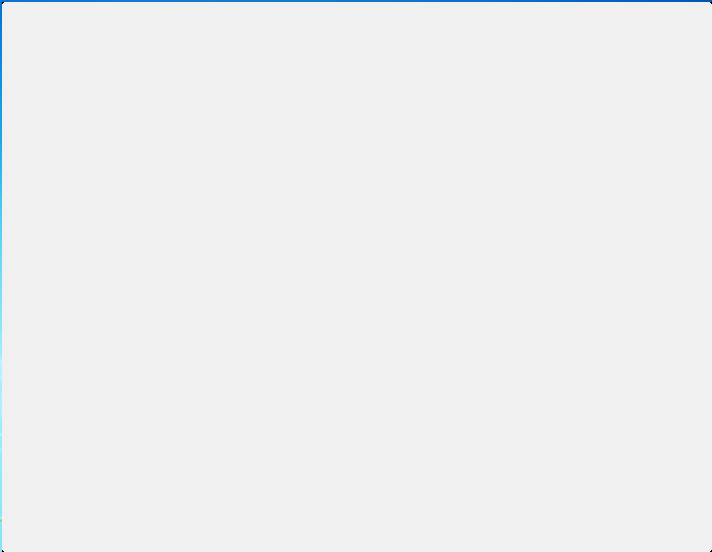This screenshot has width=712, height=552.
Task: Click the empty gray window area
Action: [x=356, y=277]
